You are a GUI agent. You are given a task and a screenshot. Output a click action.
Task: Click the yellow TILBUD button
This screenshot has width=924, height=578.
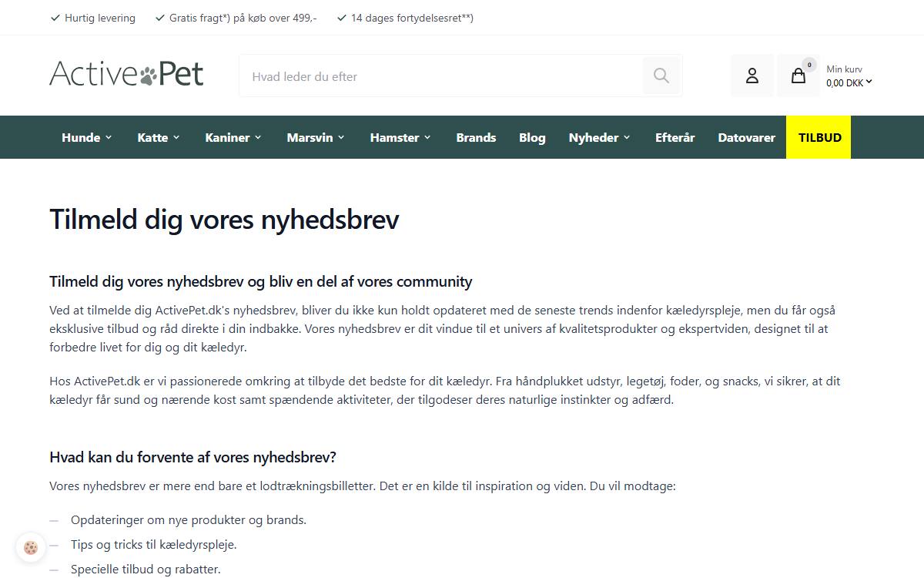pos(819,137)
